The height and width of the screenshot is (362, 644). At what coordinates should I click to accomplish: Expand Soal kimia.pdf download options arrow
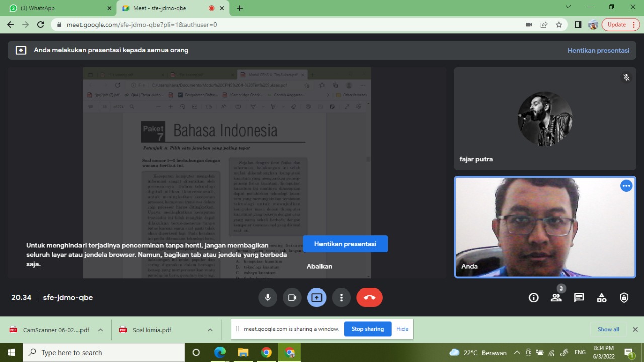coord(210,330)
